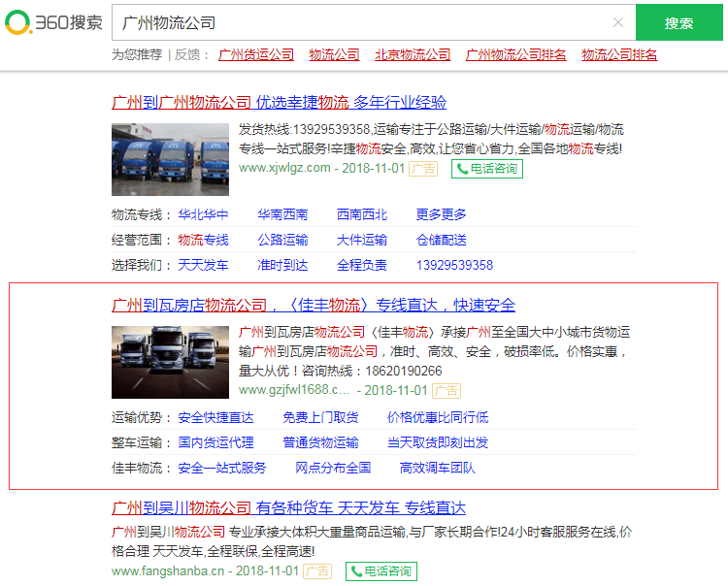Click the phone number 13929539358 link
Viewport: 728px width, 586px height.
[454, 265]
